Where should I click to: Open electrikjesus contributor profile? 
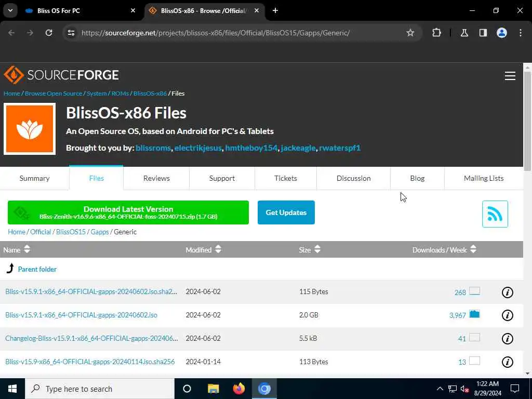click(198, 148)
